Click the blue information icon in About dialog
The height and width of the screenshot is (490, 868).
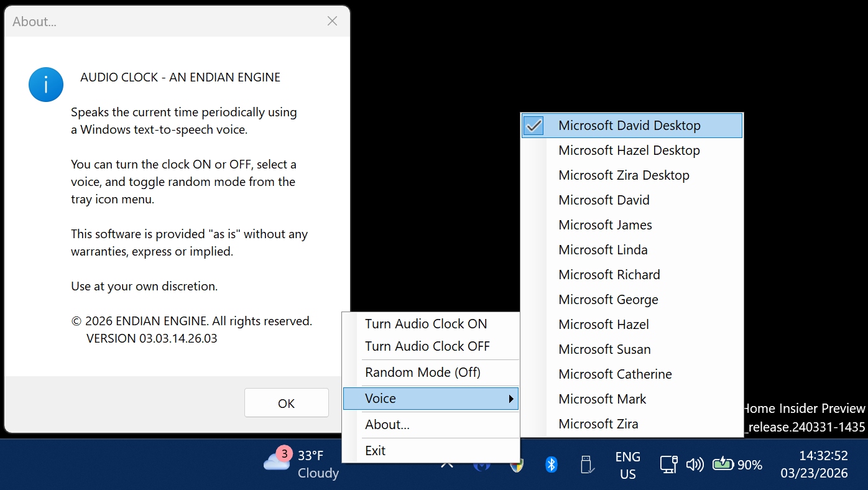point(46,85)
